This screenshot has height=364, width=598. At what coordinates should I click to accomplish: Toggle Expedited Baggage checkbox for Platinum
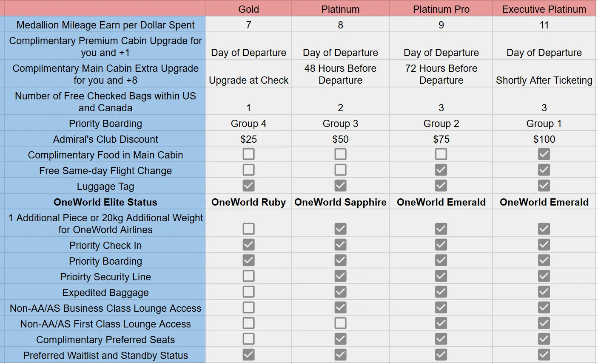click(x=340, y=292)
